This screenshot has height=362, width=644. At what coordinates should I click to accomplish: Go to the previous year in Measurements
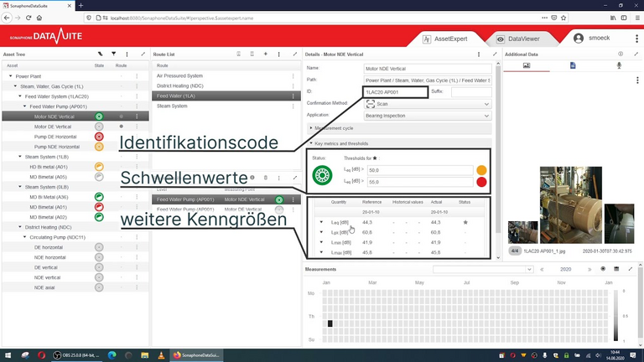tap(542, 269)
